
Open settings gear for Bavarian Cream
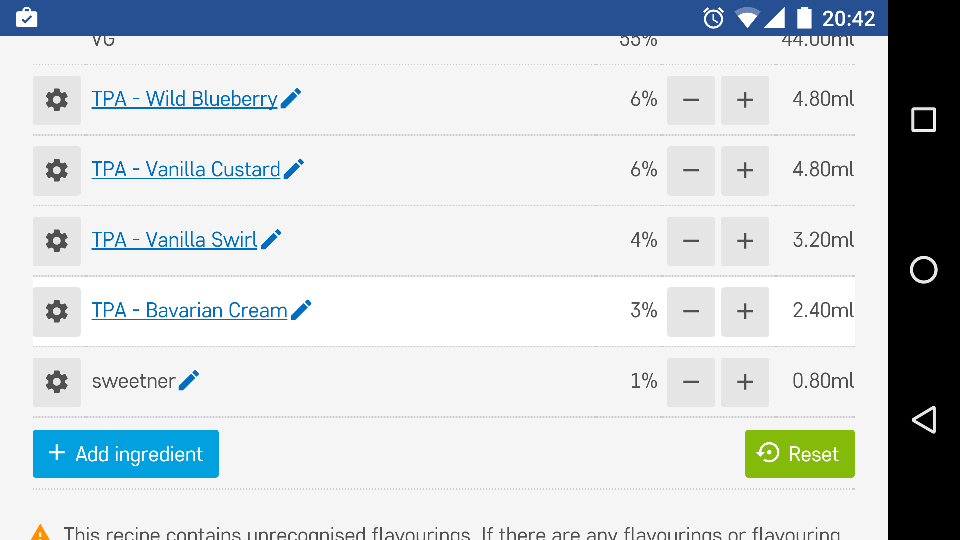point(57,311)
